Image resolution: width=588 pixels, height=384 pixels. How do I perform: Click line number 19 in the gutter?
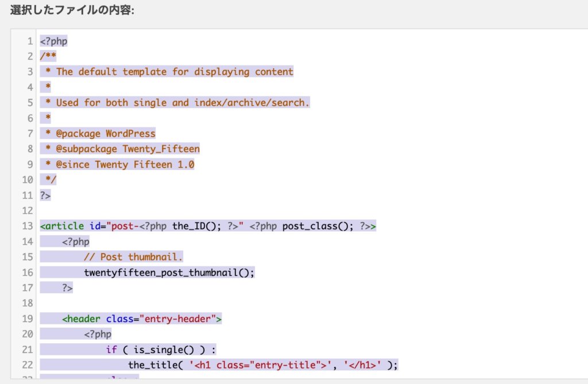(28, 319)
